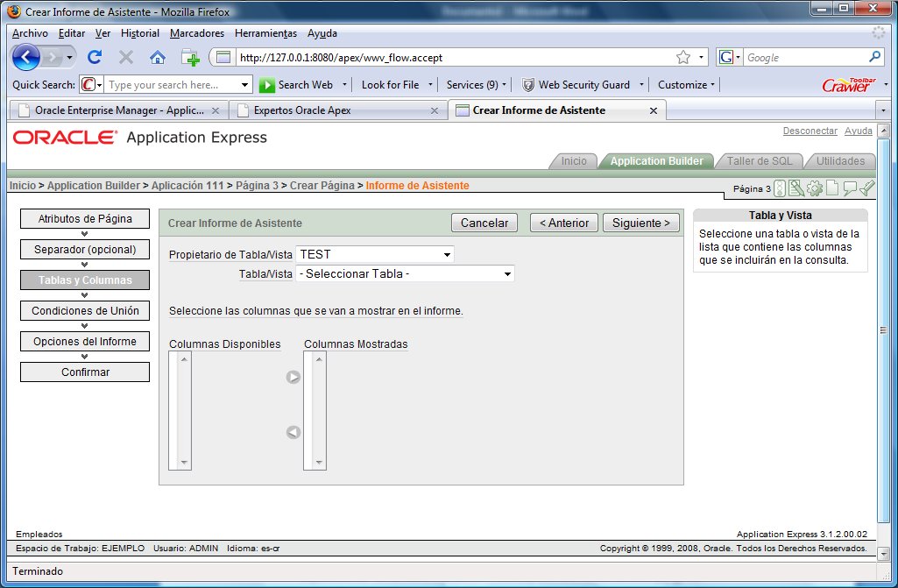Click the Google search magnifier icon
This screenshot has height=588, width=898.
coord(874,57)
